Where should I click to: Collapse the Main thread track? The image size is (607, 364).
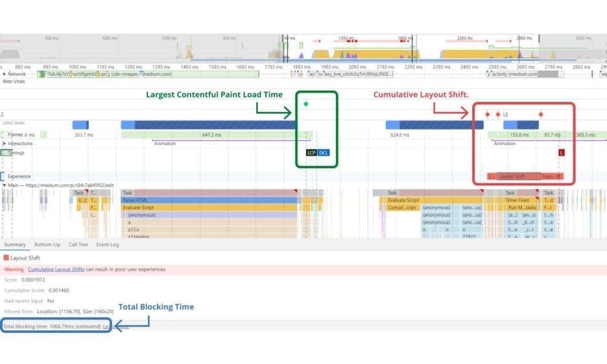coord(5,185)
